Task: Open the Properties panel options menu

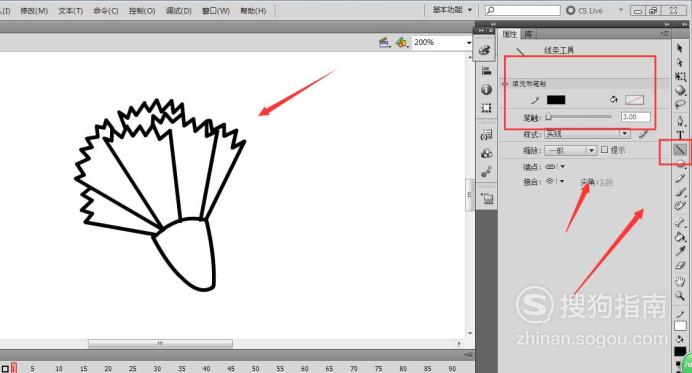Action: (x=665, y=34)
